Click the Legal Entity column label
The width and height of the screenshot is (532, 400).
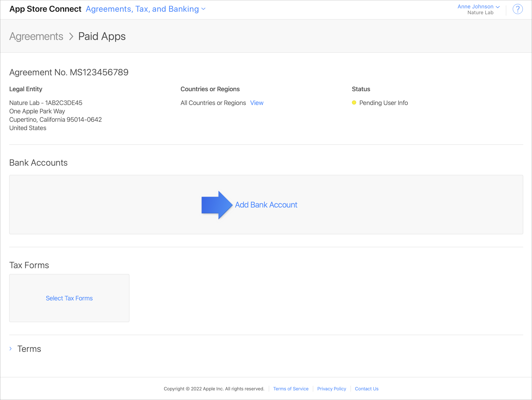click(26, 89)
